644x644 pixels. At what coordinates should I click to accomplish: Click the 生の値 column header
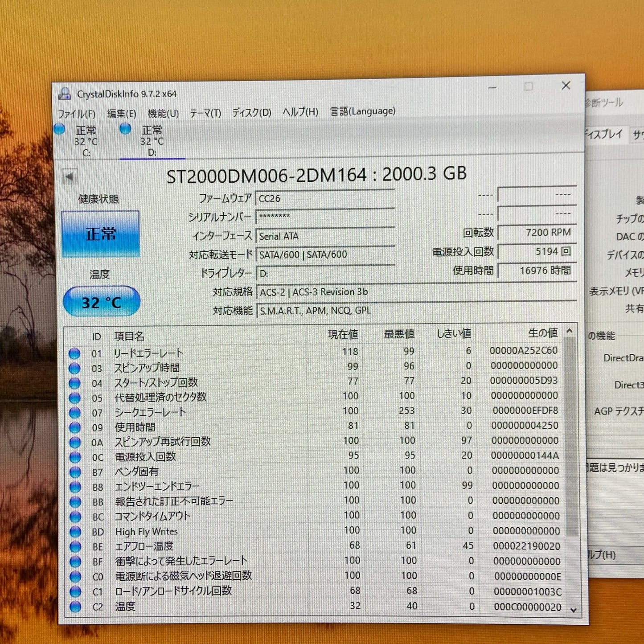(543, 333)
